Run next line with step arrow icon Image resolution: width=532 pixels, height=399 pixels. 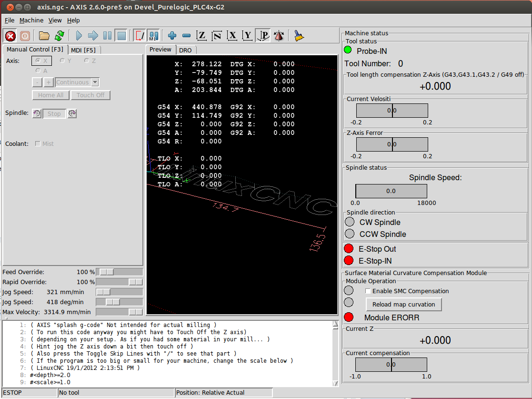93,36
